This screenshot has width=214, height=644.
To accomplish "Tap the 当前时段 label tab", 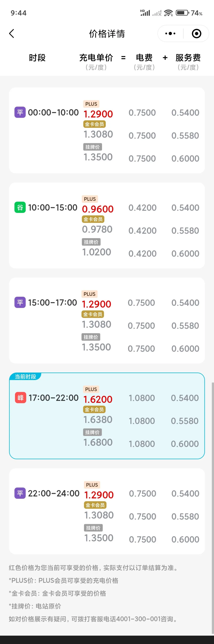I will [25, 377].
